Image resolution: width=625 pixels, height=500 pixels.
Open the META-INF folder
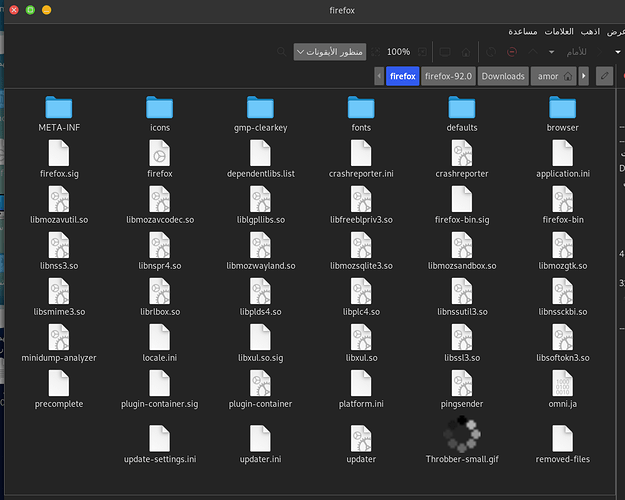(x=60, y=107)
